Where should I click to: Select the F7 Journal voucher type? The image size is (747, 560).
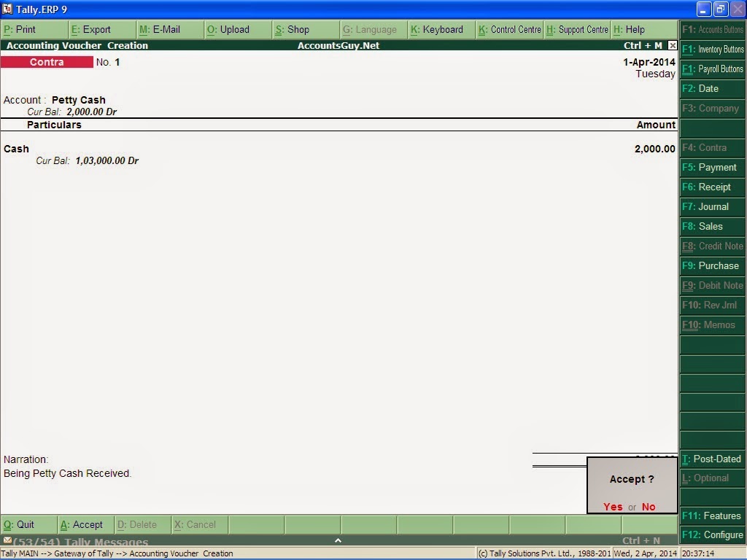(x=712, y=206)
